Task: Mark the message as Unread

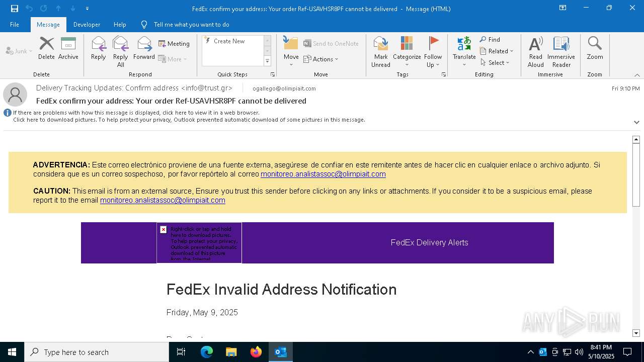Action: click(x=381, y=52)
